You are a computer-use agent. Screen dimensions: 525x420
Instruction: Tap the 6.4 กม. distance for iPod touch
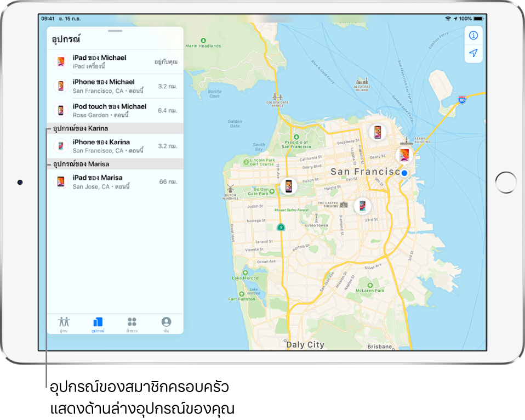[167, 111]
